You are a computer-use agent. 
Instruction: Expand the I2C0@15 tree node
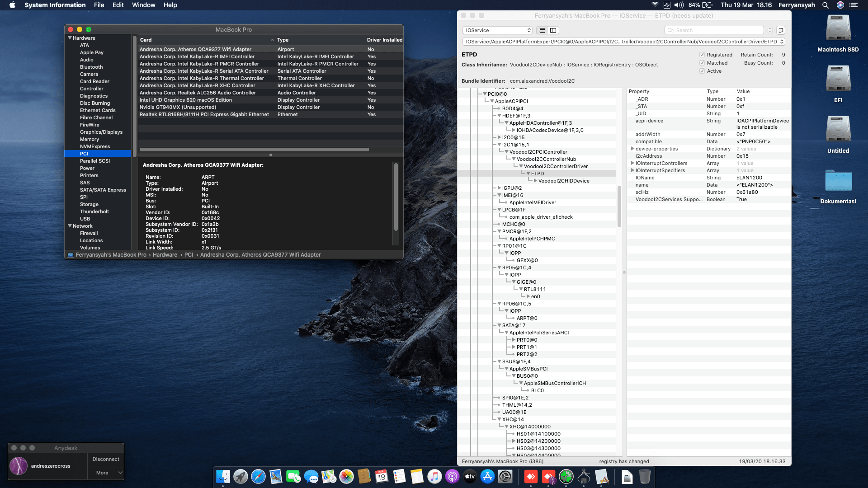(x=499, y=137)
